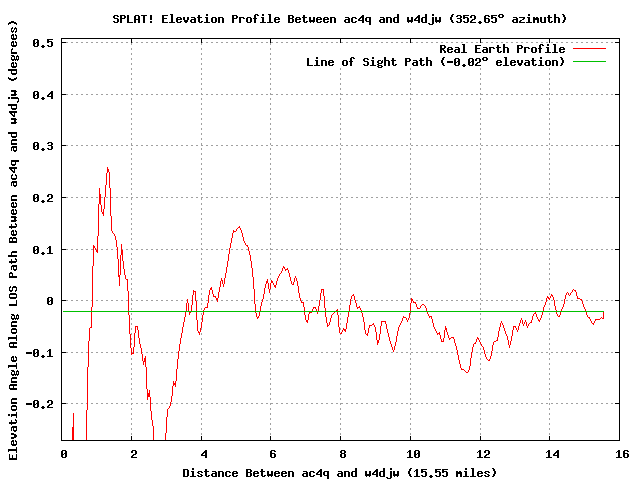Viewport: 640px width, 480px height.
Task: Click the y-axis tick label 0.5
Action: 43,43
